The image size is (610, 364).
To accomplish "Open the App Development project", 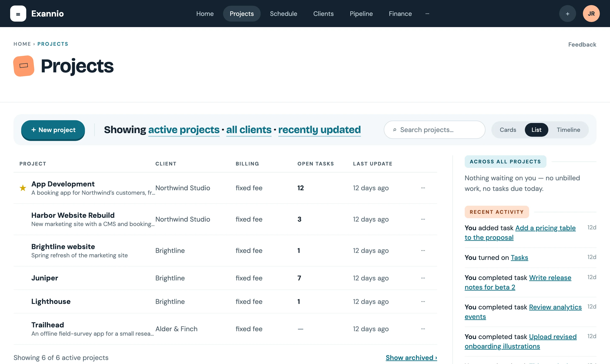I will click(x=63, y=184).
